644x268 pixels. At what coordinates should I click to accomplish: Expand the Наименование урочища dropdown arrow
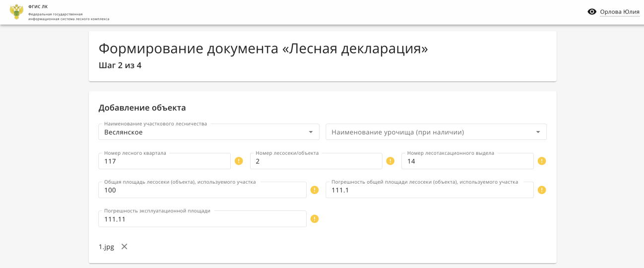(538, 132)
